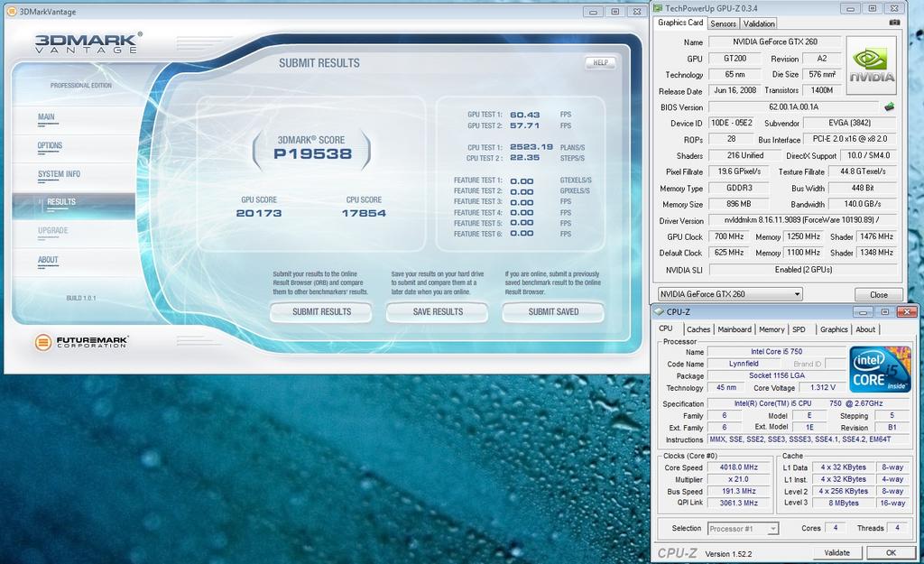Go to MAIN in 3DMark sidebar
The width and height of the screenshot is (924, 564).
pos(46,116)
